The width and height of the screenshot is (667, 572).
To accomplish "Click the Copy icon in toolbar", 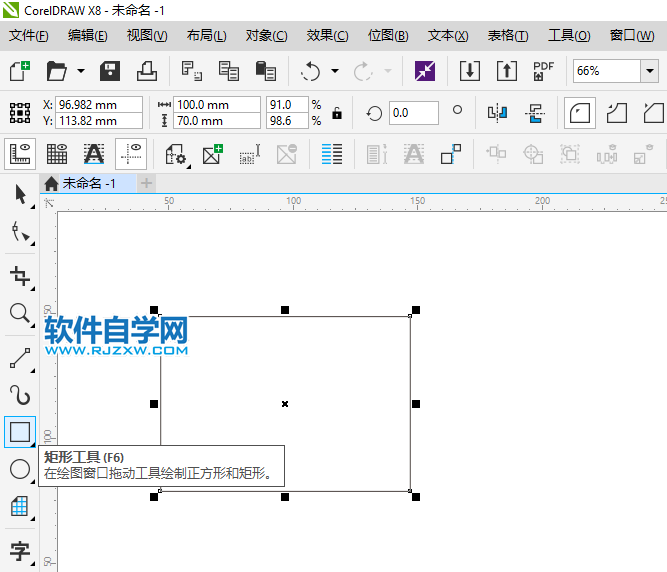I will (x=228, y=71).
